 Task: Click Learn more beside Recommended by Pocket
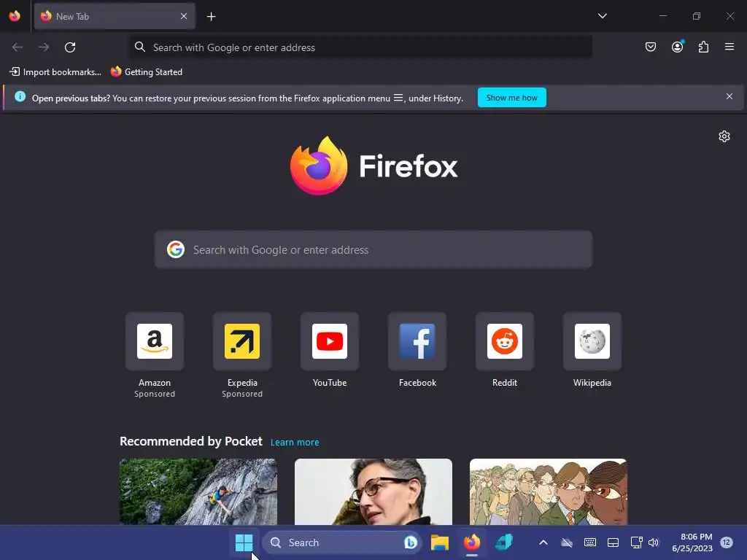pos(295,443)
